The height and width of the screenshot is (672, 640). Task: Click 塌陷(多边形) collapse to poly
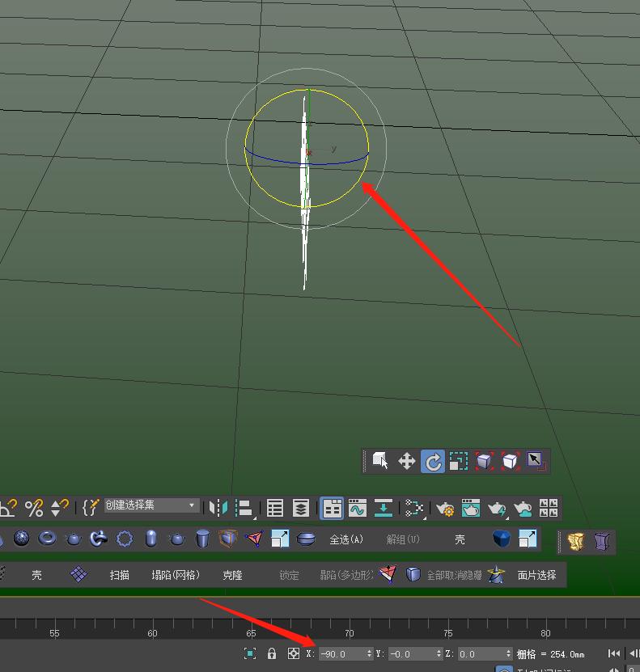coord(346,575)
